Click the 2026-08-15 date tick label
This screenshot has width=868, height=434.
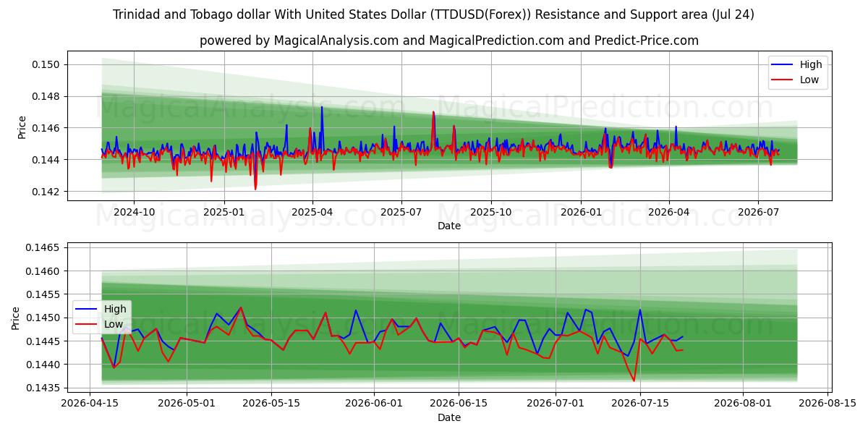tap(827, 404)
